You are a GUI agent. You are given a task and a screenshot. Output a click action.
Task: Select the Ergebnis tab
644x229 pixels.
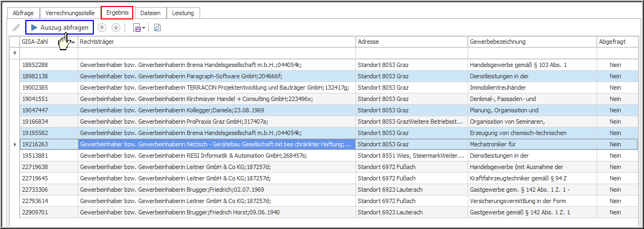tap(118, 12)
